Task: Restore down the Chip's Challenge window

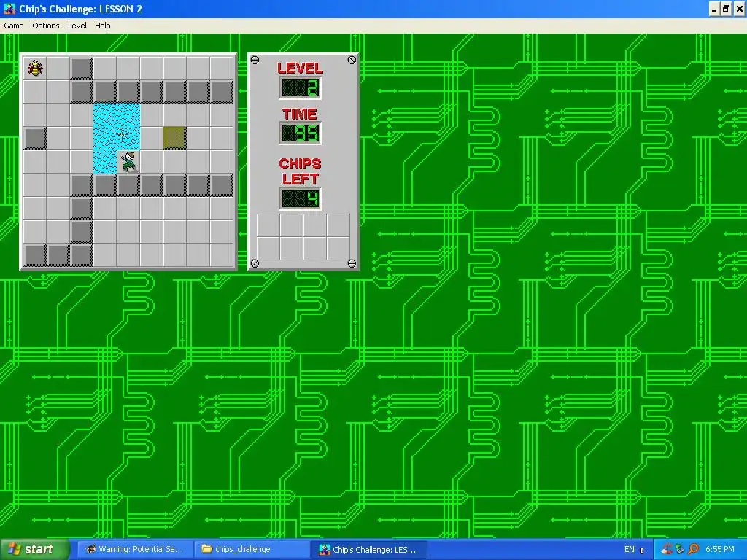Action: (x=726, y=9)
